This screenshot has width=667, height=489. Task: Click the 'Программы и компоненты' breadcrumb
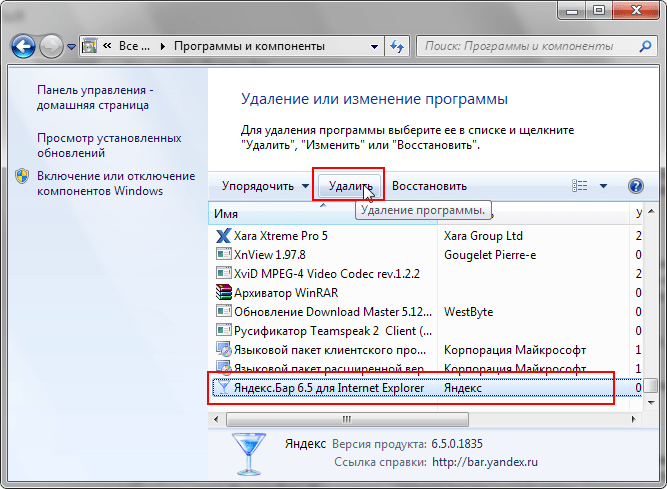[x=249, y=46]
